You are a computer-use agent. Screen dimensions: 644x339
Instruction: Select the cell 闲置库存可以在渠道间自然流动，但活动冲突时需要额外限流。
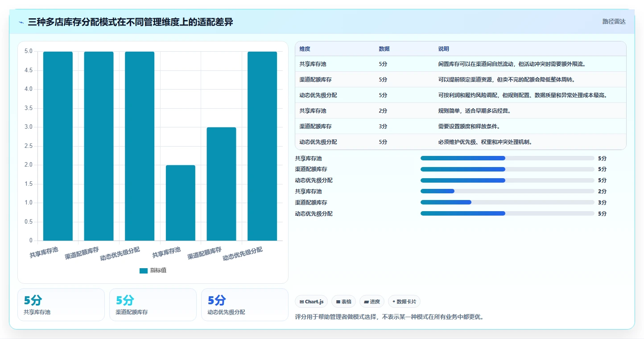512,64
